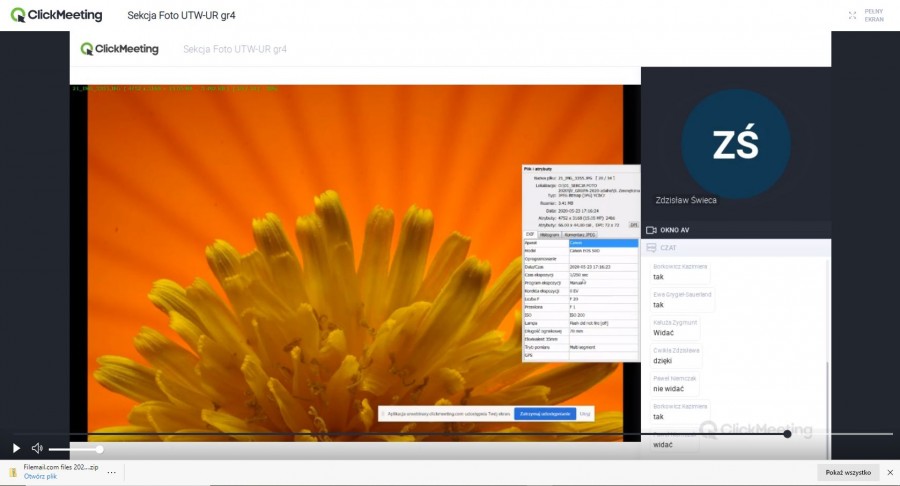
Task: Switch to the EXIF tab
Action: [x=531, y=234]
